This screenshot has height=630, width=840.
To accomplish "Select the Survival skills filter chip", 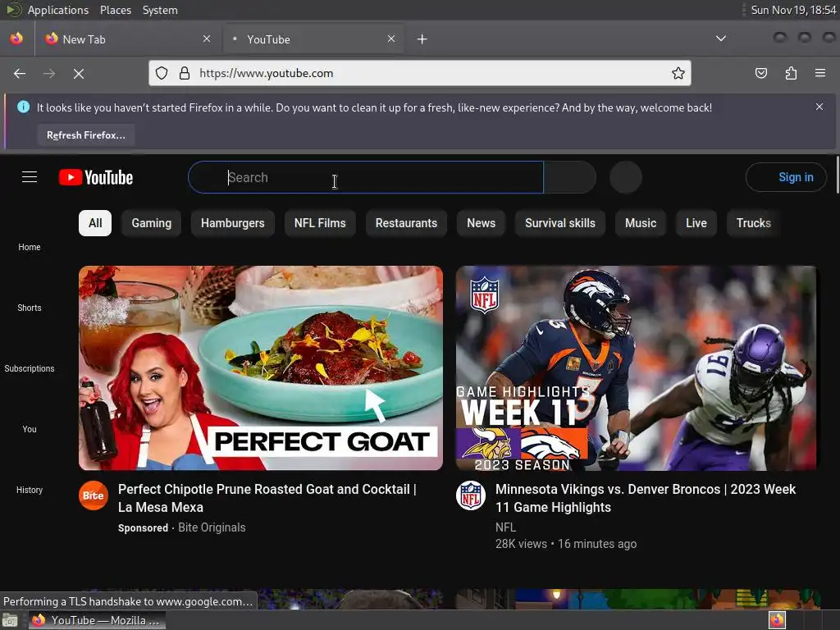I will click(559, 223).
